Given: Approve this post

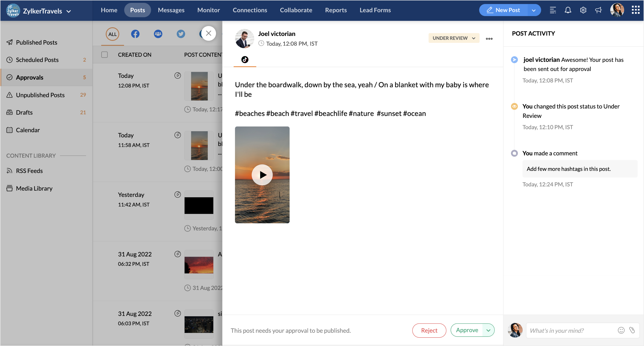Looking at the screenshot, I should point(467,330).
